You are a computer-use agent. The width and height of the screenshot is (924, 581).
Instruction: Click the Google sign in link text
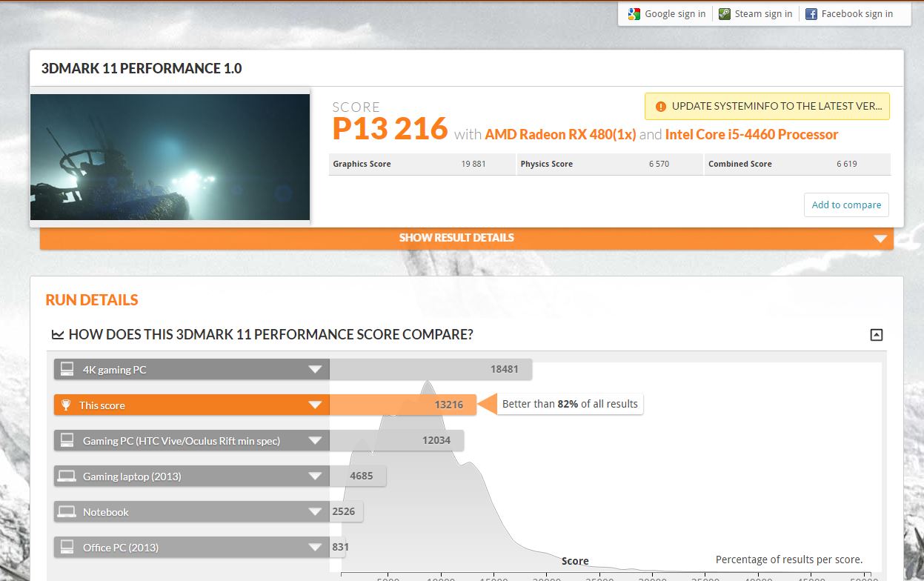click(675, 13)
